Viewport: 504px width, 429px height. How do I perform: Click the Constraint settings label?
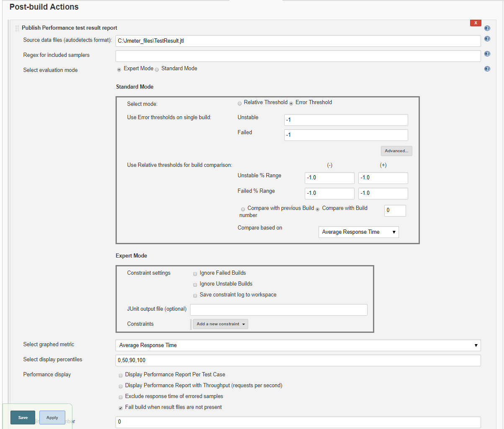pyautogui.click(x=149, y=273)
